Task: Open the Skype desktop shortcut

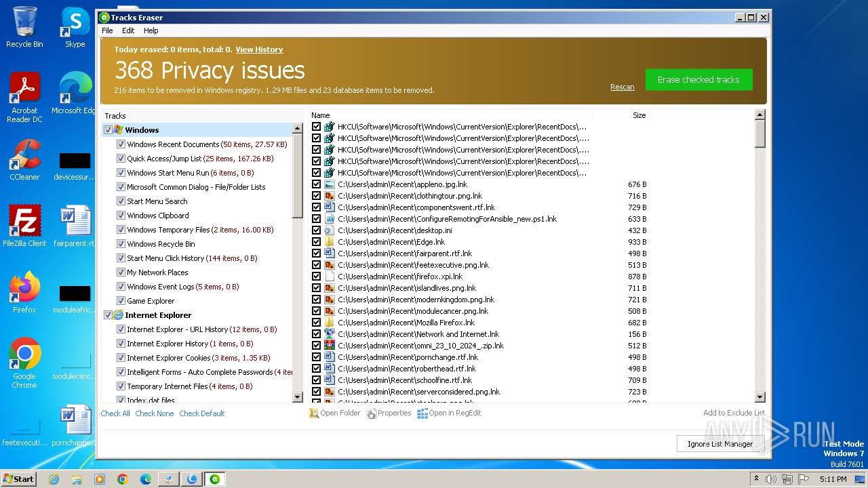Action: [75, 27]
